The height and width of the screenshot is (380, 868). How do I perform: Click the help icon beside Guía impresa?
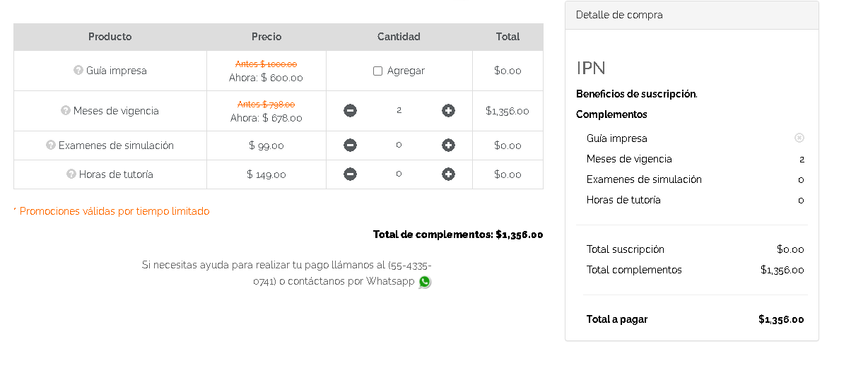(x=78, y=70)
